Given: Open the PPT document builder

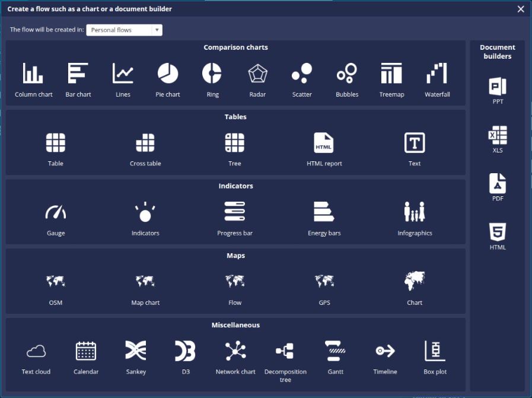Looking at the screenshot, I should (x=498, y=87).
